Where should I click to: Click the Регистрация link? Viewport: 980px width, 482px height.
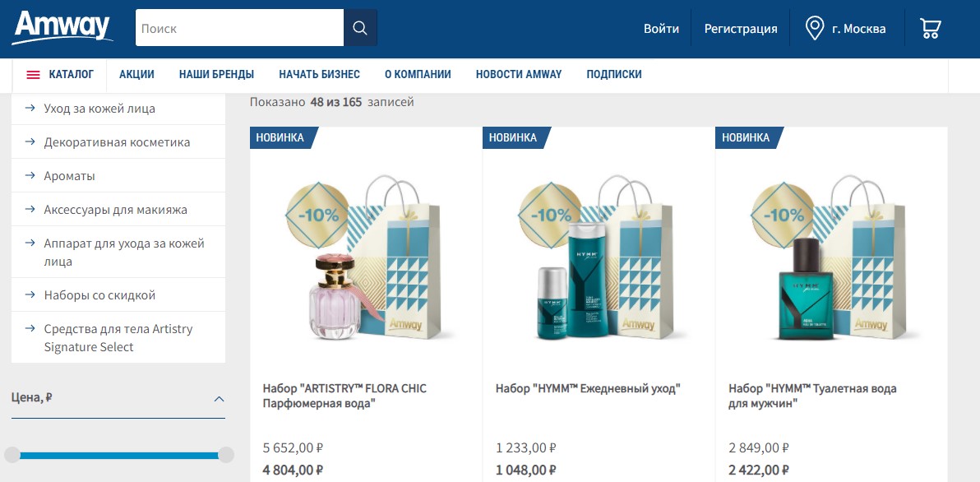741,29
